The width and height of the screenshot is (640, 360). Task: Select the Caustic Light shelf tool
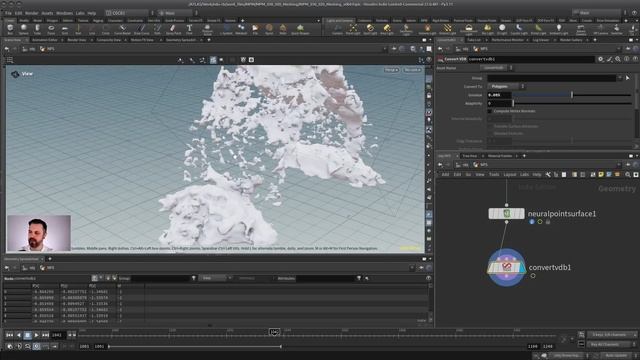click(x=519, y=29)
